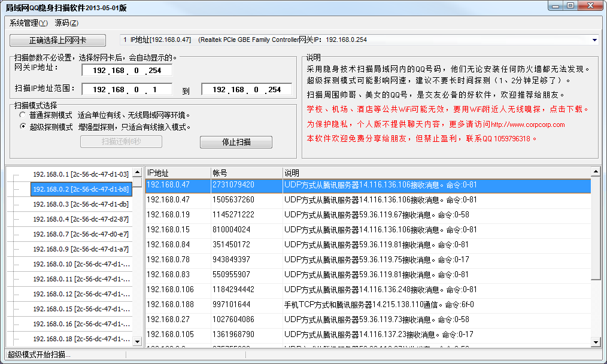
Task: Click the results table scroll up arrow
Action: click(596, 171)
